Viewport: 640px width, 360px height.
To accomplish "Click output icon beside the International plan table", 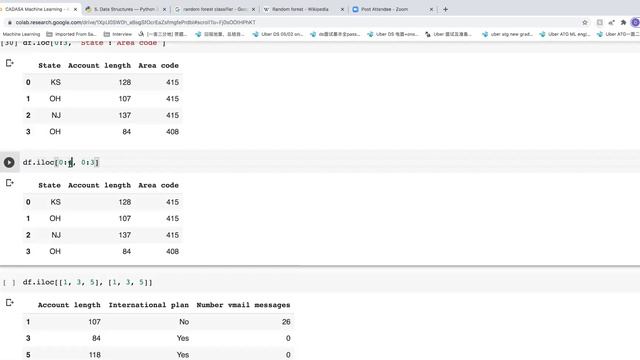I will [10, 302].
